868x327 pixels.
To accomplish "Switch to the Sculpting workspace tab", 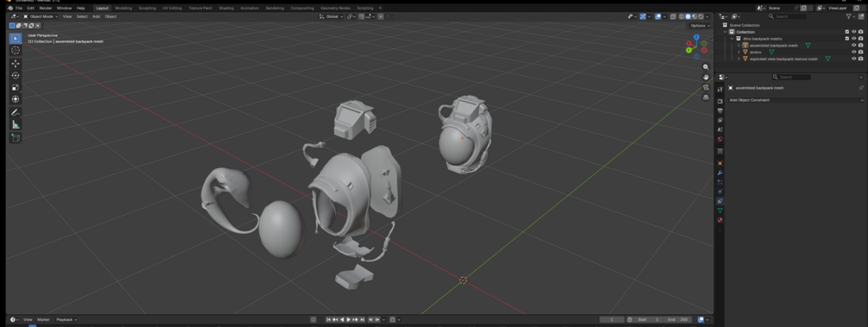I will (147, 9).
